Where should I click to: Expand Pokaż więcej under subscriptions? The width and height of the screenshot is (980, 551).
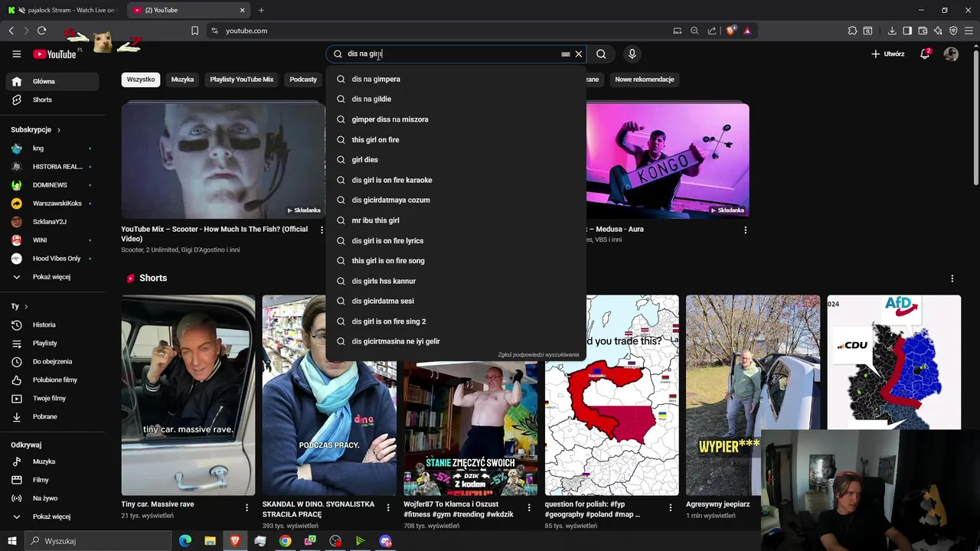[x=52, y=277]
